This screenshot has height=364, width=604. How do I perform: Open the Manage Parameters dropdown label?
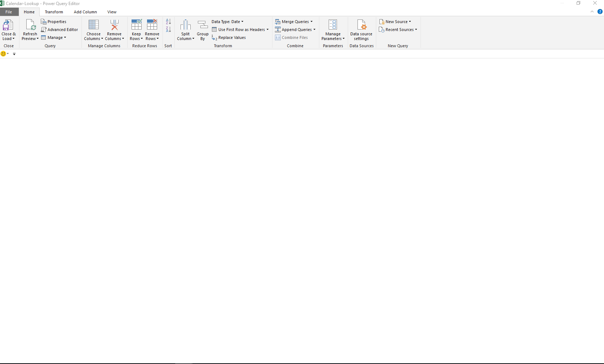pyautogui.click(x=333, y=36)
